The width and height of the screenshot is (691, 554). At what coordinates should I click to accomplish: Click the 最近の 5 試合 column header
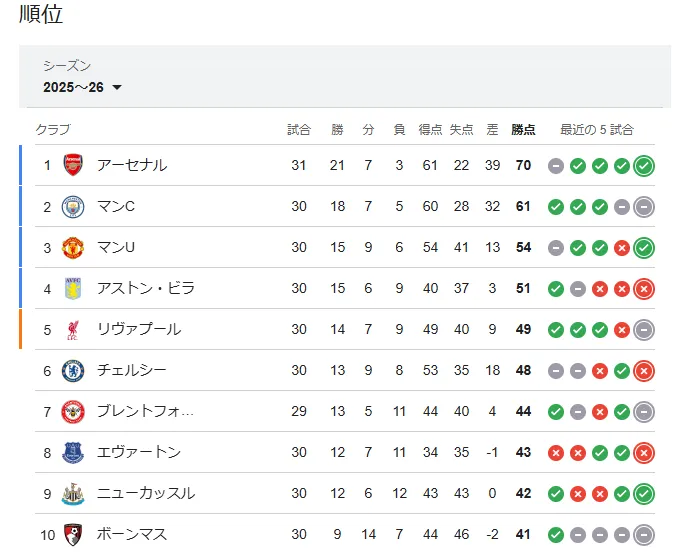(x=596, y=130)
